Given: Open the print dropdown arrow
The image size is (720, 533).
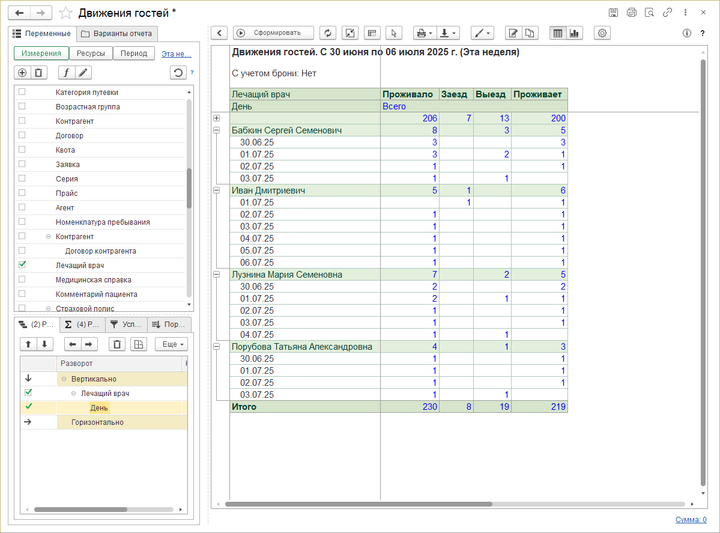Looking at the screenshot, I should (x=431, y=33).
